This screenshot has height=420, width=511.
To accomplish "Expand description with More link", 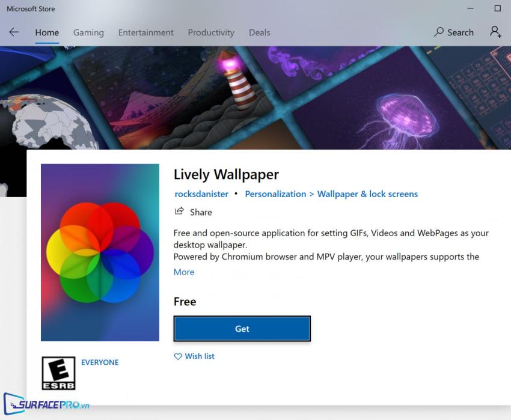I will pos(184,272).
